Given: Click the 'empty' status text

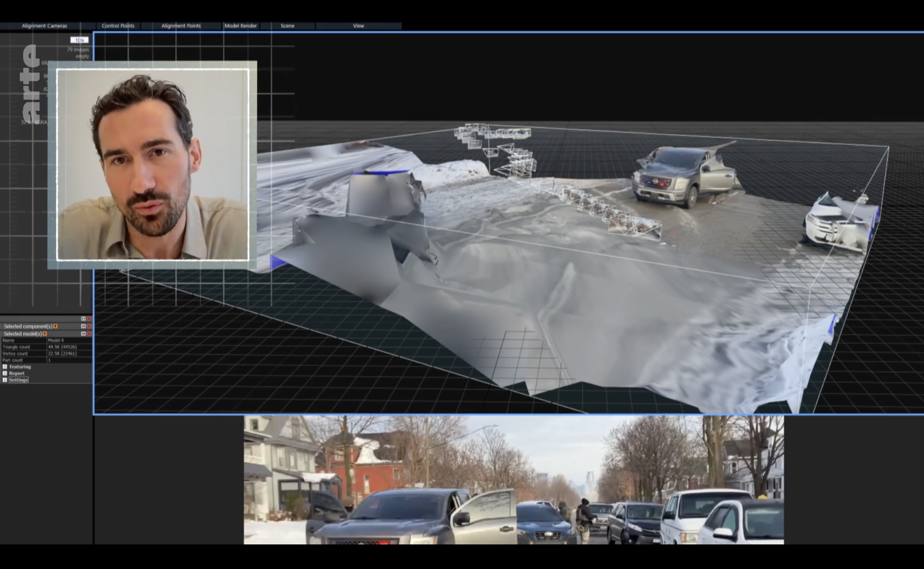Looking at the screenshot, I should pos(82,57).
